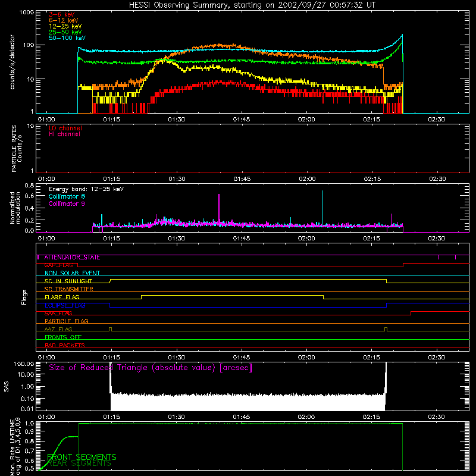Click the HESSI Observing Summary title

pos(252,5)
